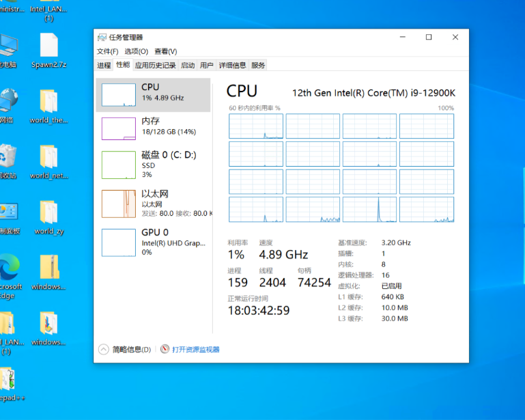Open 打开资源监视器 link

click(196, 350)
